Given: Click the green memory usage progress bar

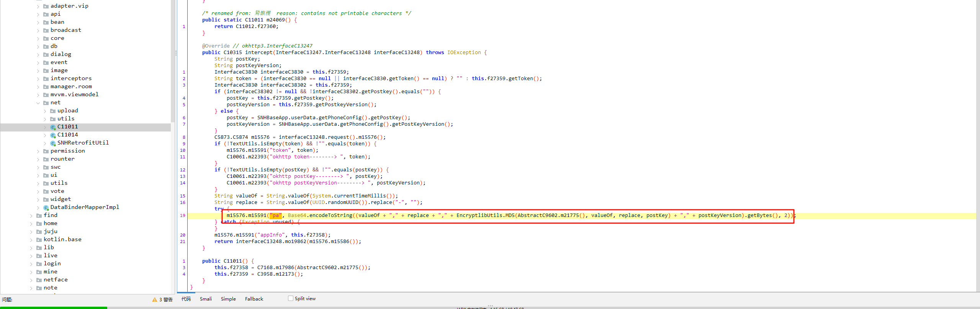Looking at the screenshot, I should [54, 307].
